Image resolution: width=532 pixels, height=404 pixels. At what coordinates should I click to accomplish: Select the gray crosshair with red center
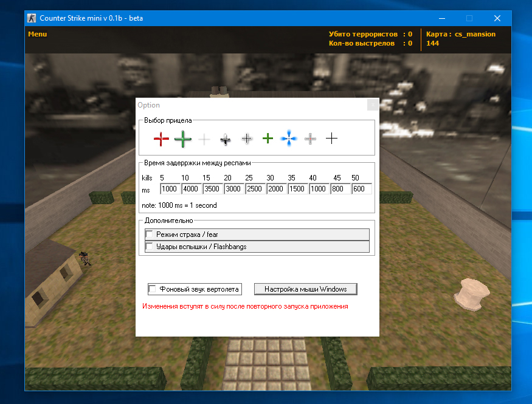(x=310, y=139)
